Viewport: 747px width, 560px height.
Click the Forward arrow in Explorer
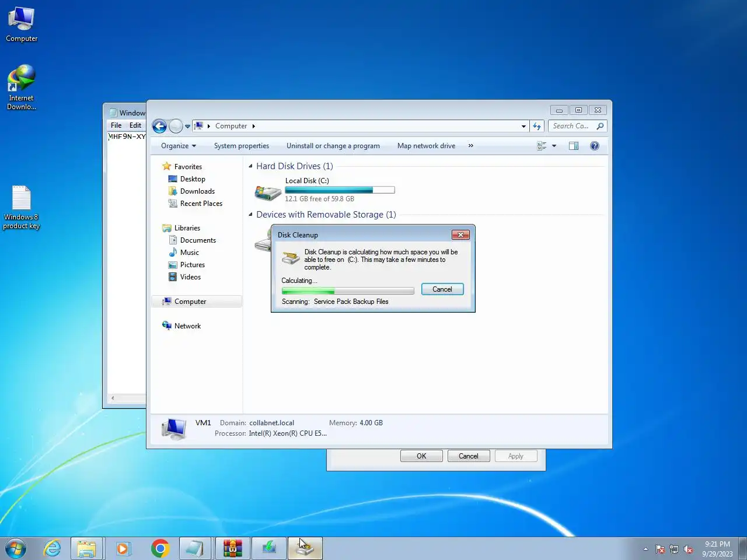point(176,126)
